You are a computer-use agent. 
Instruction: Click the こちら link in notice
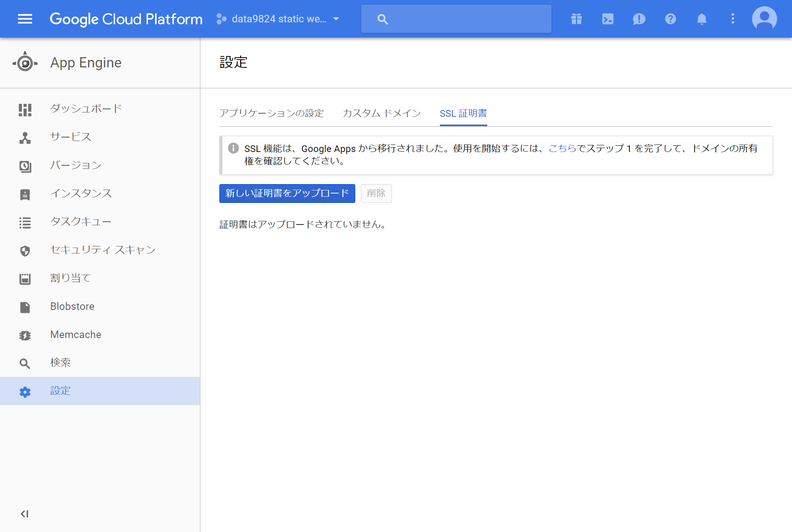pyautogui.click(x=562, y=148)
